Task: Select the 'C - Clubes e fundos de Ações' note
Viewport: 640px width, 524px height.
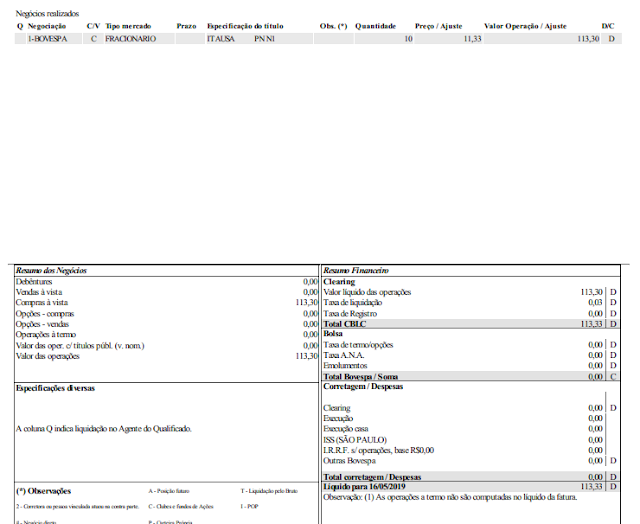Action: click(181, 506)
